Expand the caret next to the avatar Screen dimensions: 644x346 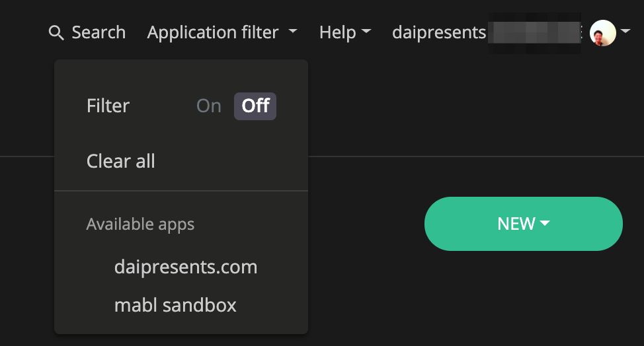(625, 32)
